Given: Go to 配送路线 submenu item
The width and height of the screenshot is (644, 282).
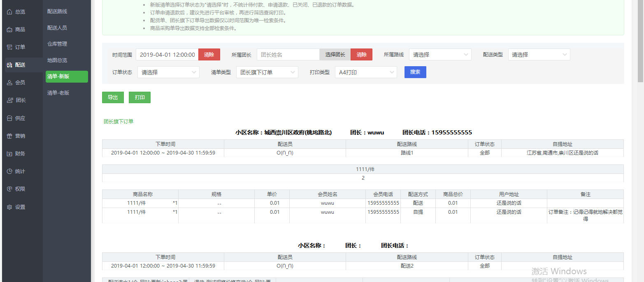Looking at the screenshot, I should pyautogui.click(x=57, y=12).
